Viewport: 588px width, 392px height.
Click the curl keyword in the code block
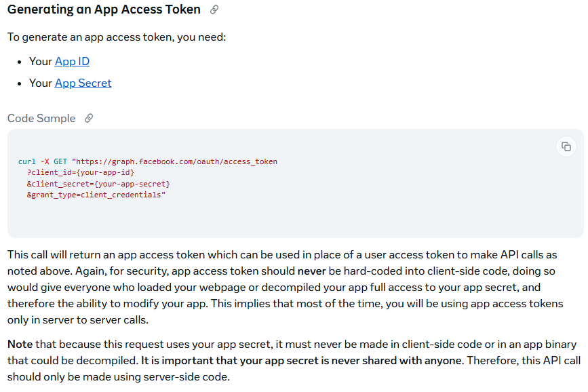(x=27, y=162)
